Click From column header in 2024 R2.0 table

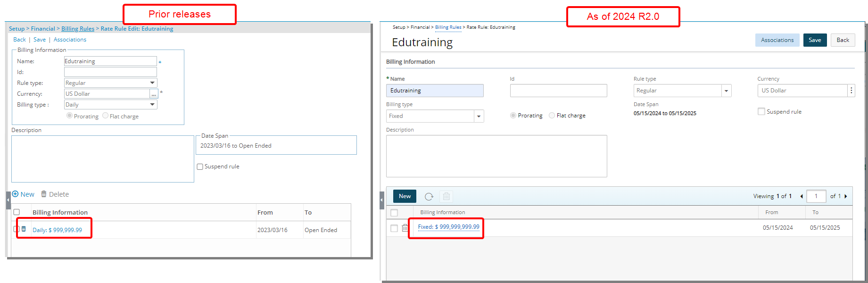click(x=771, y=213)
